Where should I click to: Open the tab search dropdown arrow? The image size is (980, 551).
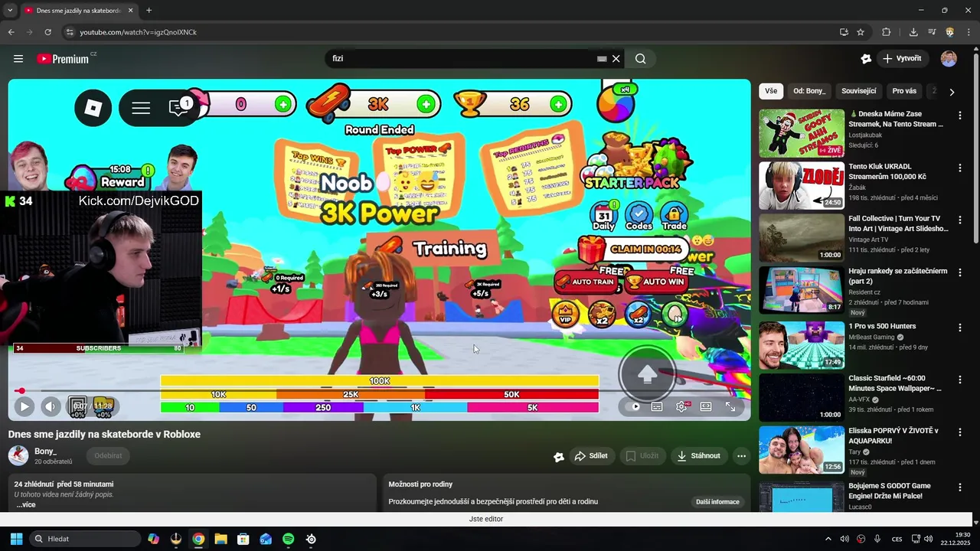click(x=10, y=11)
